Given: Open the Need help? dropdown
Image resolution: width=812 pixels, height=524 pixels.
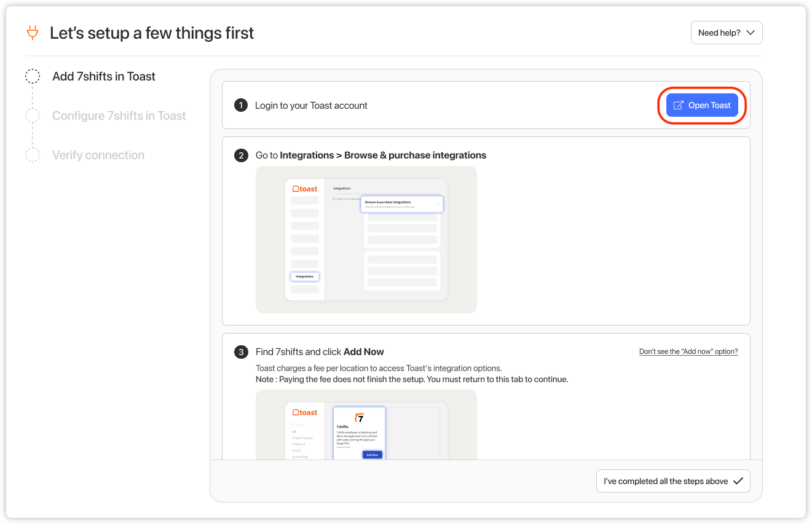Looking at the screenshot, I should pyautogui.click(x=726, y=33).
